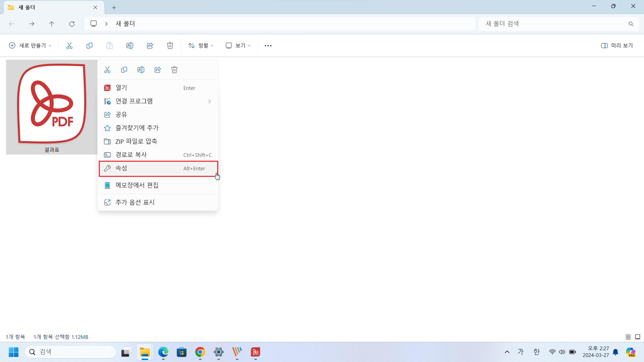Click the Copy icon in the context menu
Viewport: 644px width, 362px height.
tap(124, 70)
